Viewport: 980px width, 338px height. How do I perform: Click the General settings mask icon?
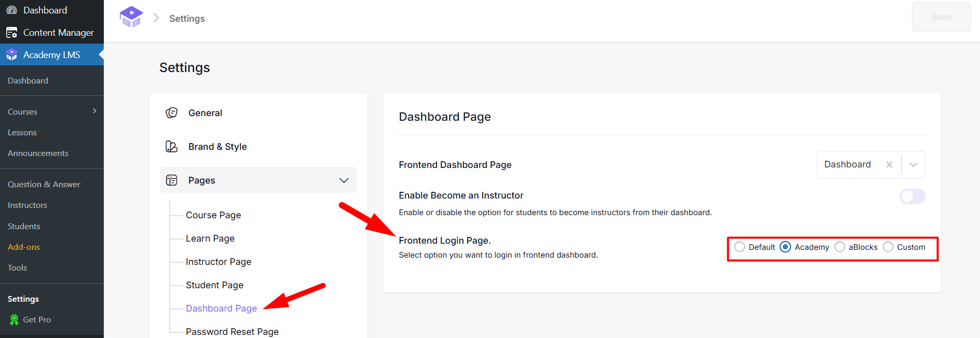171,112
